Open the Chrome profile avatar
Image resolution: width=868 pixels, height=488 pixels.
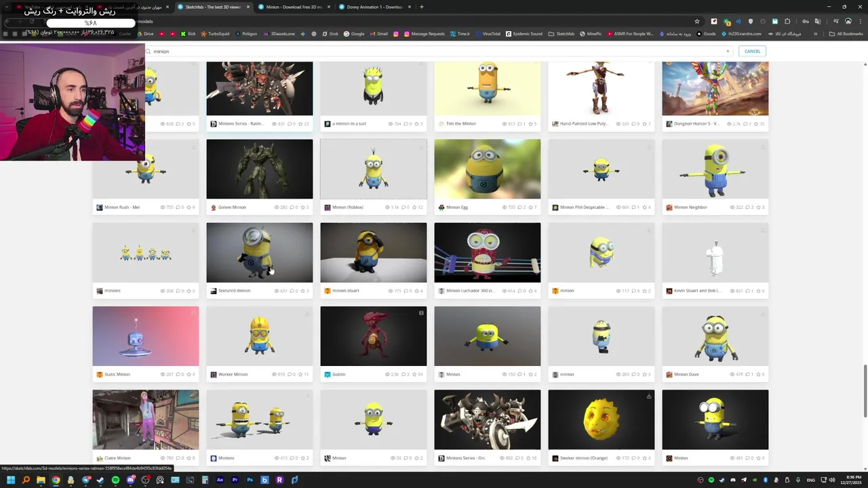click(x=848, y=21)
